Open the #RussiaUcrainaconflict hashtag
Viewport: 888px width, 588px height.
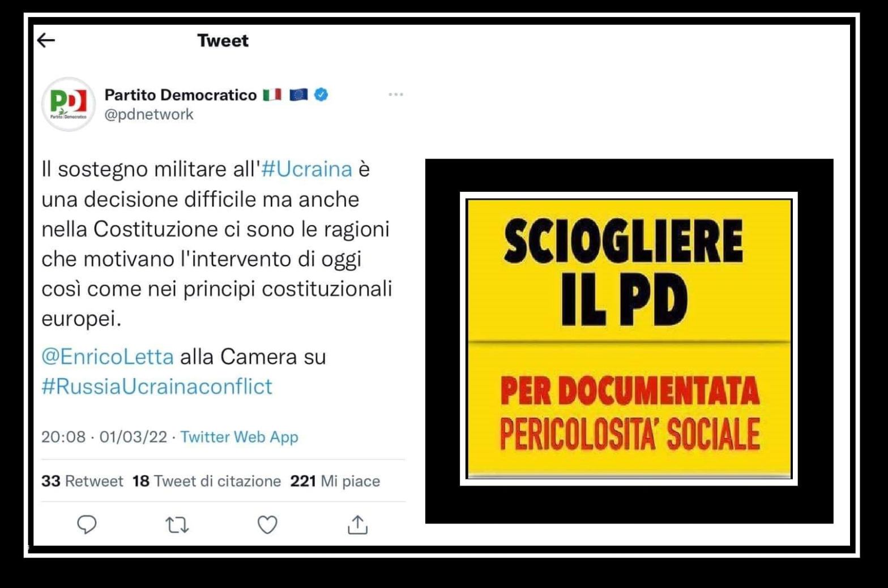[x=157, y=387]
